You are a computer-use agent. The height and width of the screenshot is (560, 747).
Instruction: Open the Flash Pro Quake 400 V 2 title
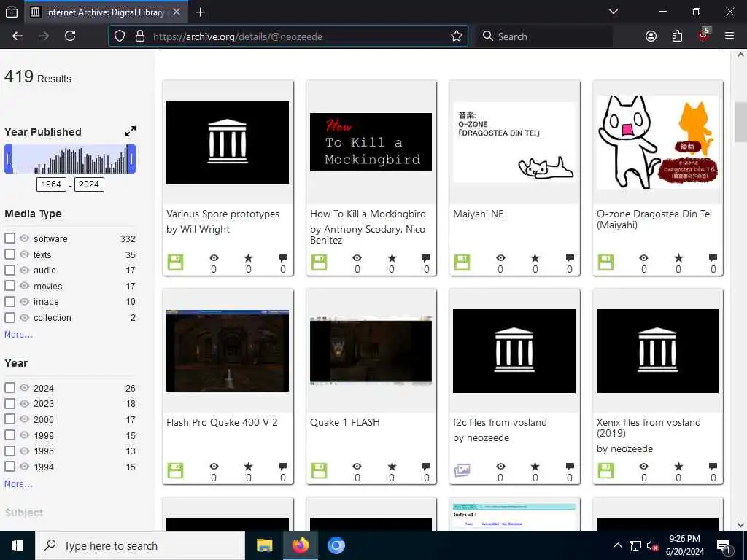pyautogui.click(x=222, y=422)
